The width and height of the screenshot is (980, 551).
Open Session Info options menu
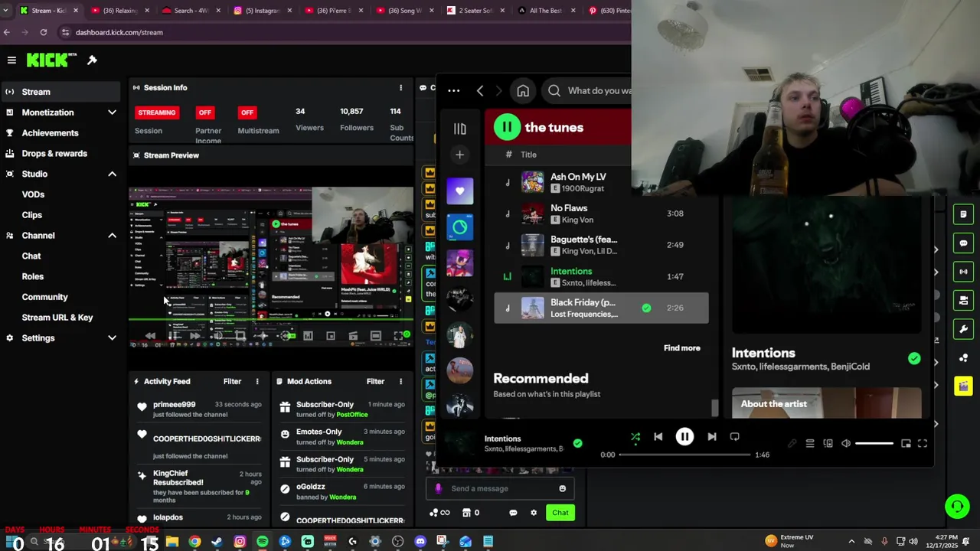[x=400, y=87]
